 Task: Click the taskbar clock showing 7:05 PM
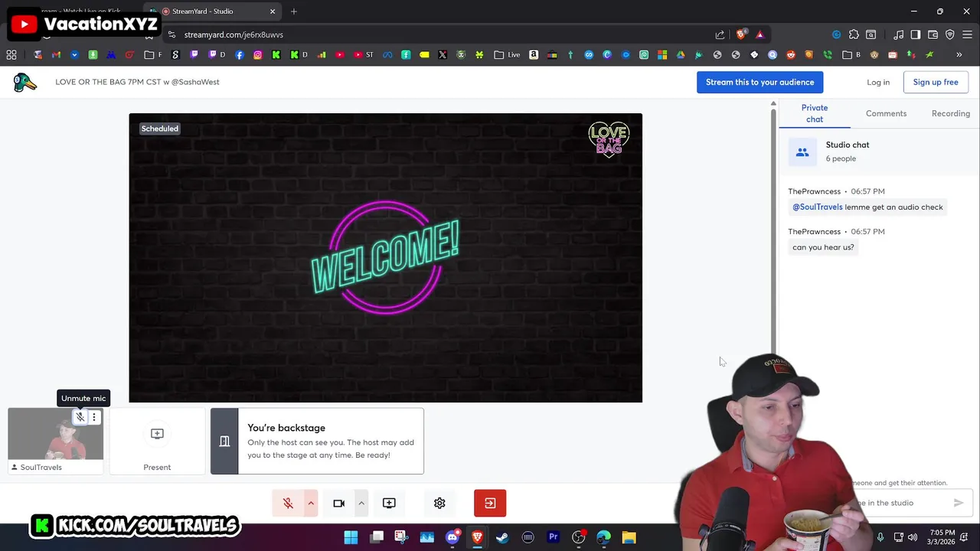(x=942, y=537)
